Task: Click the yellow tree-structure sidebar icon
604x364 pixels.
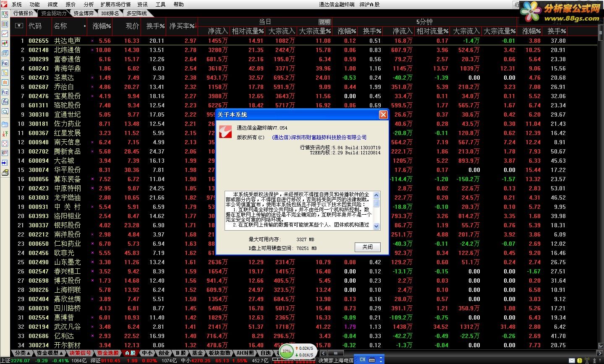Action: point(5,73)
